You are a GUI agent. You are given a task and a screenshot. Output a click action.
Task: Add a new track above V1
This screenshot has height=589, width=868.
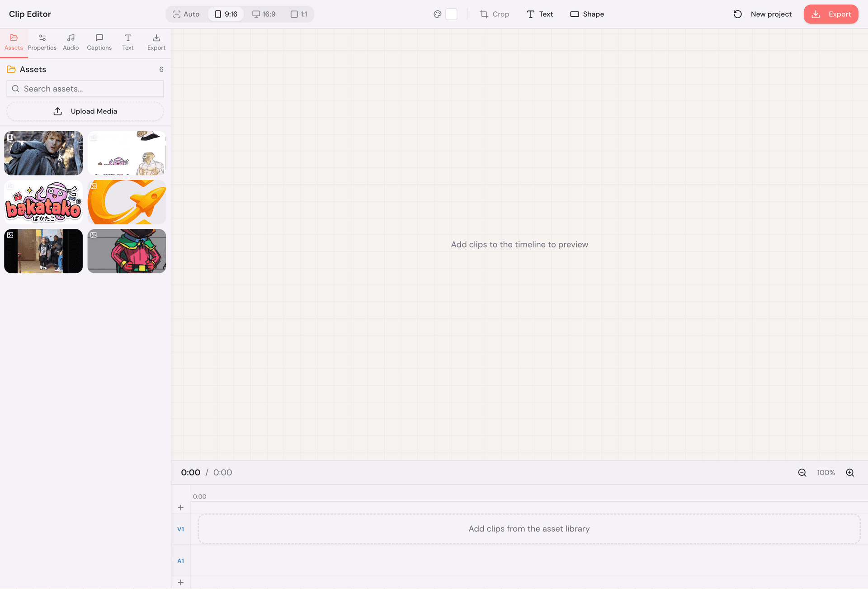[x=180, y=507]
